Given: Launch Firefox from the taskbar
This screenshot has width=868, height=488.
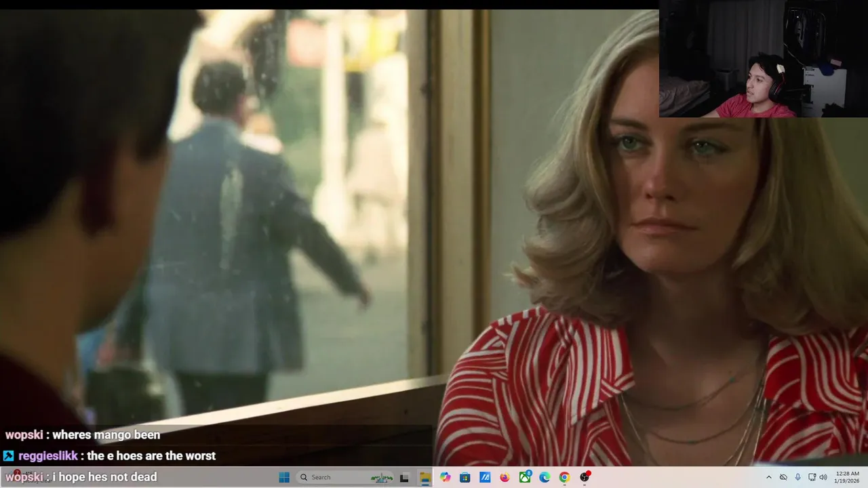Looking at the screenshot, I should coord(505,477).
